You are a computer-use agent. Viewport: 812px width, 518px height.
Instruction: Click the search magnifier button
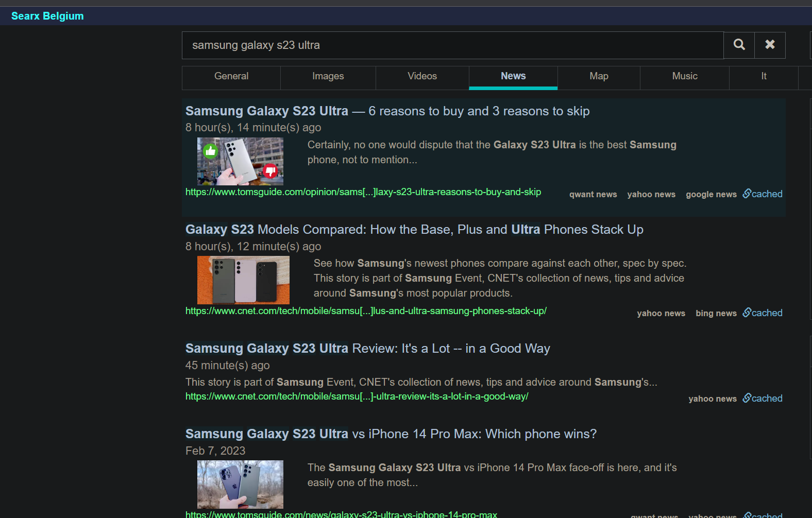739,45
